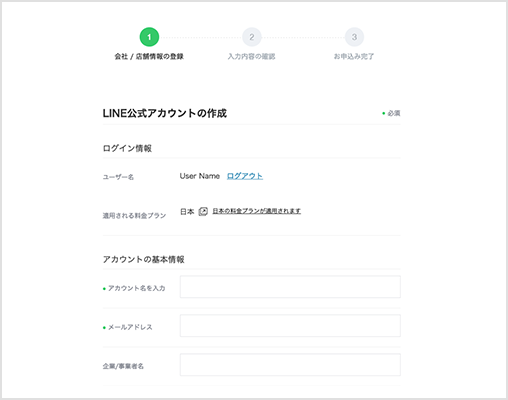Screen dimensions: 508x400
Task: Click the User Name text
Action: (200, 176)
